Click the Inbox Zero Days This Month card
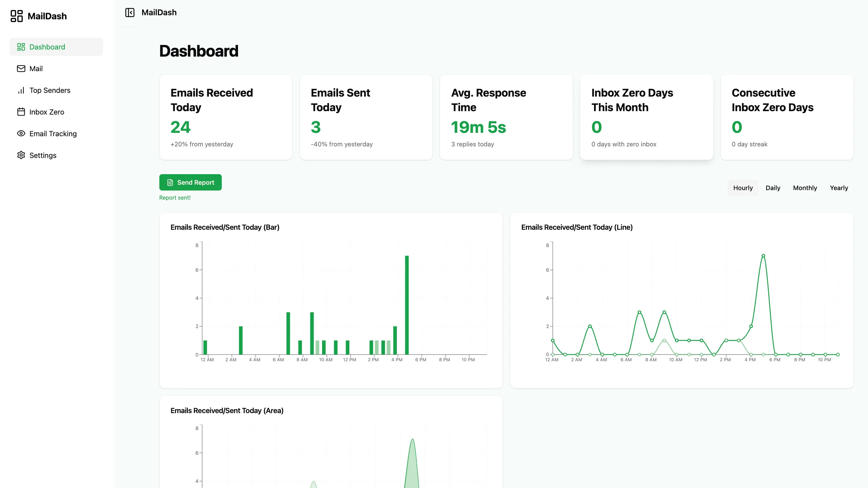Viewport: 868px width, 488px height. 647,117
